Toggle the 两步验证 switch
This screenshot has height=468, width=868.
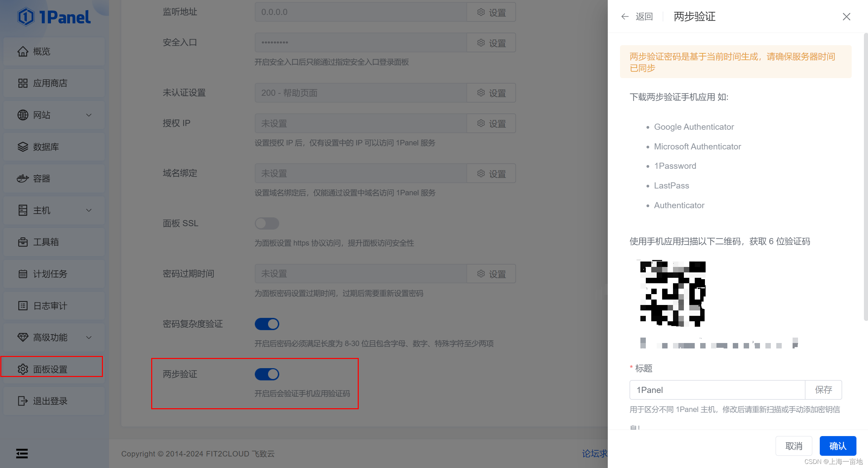[x=267, y=374]
